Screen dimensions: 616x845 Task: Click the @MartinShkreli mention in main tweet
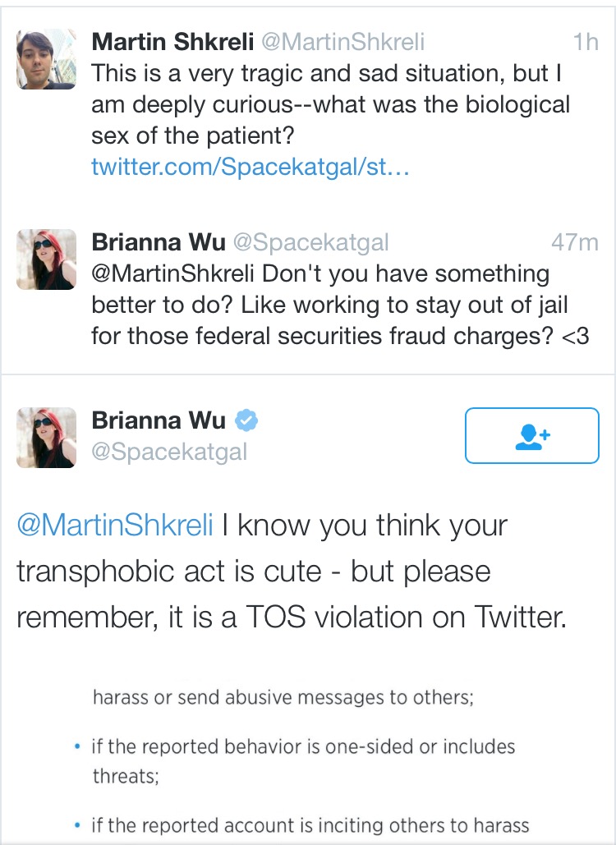coord(115,525)
